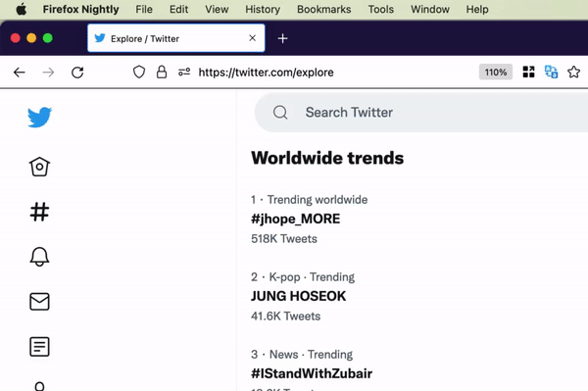Open Lists icon in sidebar
Image resolution: width=588 pixels, height=391 pixels.
click(39, 347)
